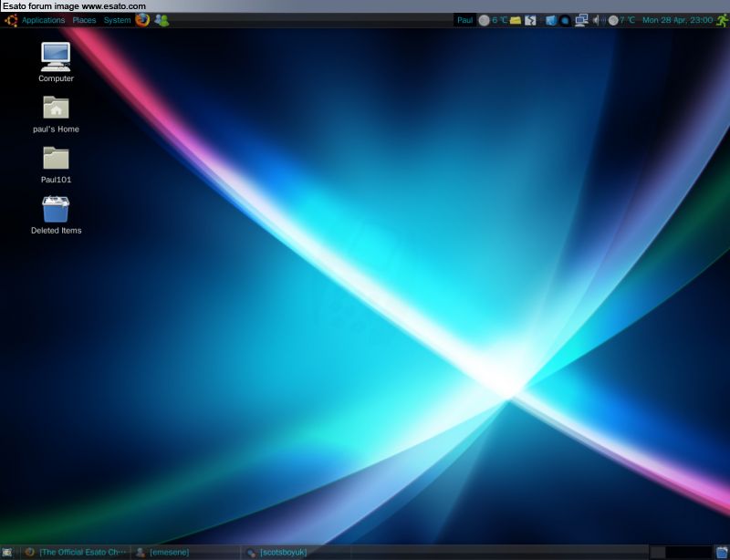The image size is (730, 560).
Task: Click the Ubuntu logo icon
Action: pyautogui.click(x=11, y=20)
